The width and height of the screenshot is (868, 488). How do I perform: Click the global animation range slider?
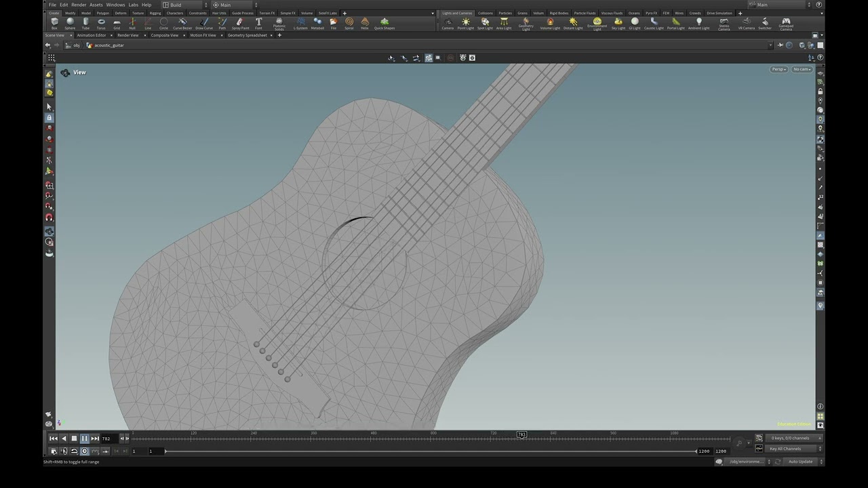click(431, 451)
